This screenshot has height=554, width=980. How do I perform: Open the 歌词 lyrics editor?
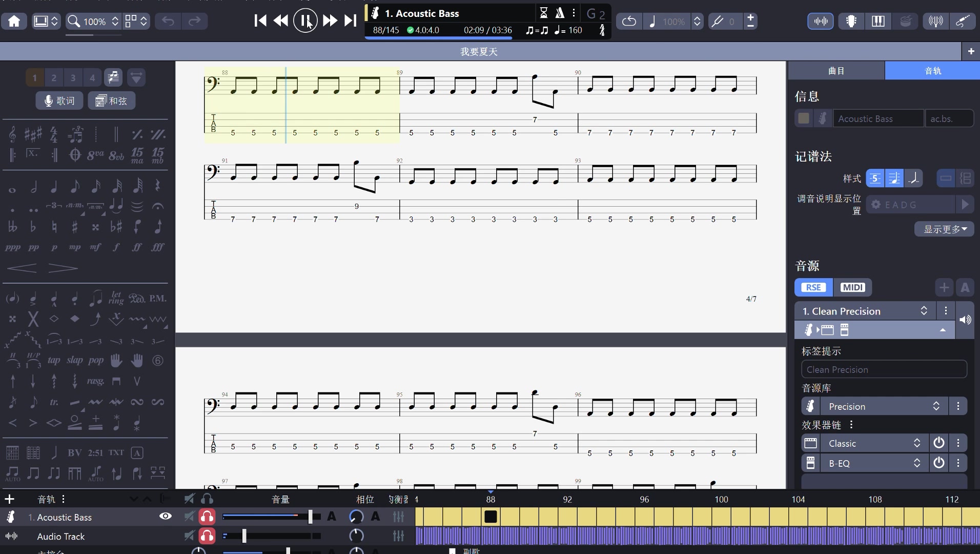pyautogui.click(x=59, y=101)
